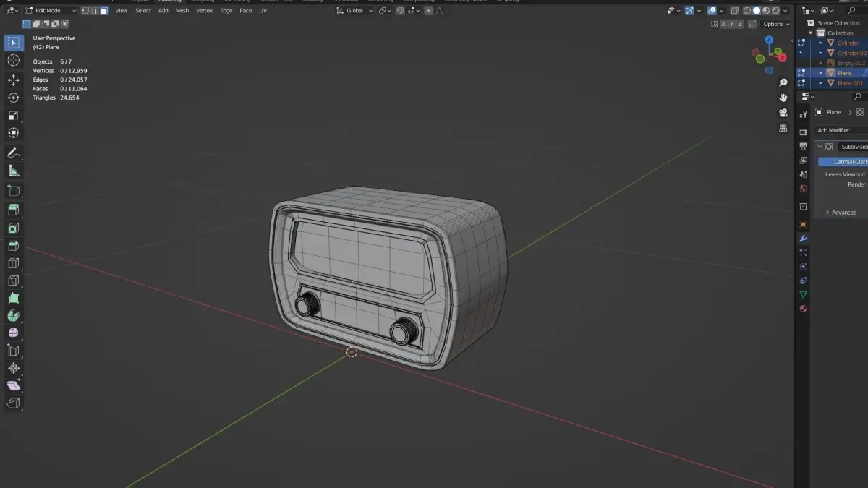Open the Object Data properties tab
The height and width of the screenshot is (488, 868).
(x=803, y=295)
